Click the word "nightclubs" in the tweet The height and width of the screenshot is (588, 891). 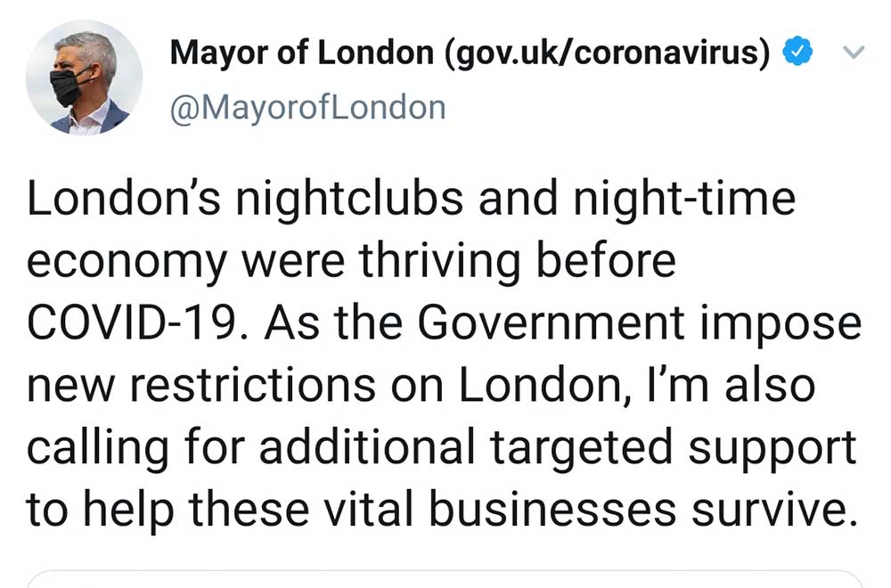[x=348, y=200]
